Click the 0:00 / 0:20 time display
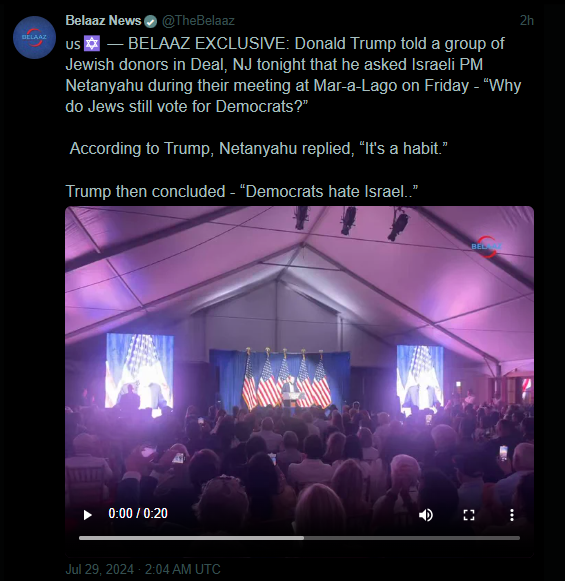This screenshot has height=581, width=565. click(x=138, y=514)
